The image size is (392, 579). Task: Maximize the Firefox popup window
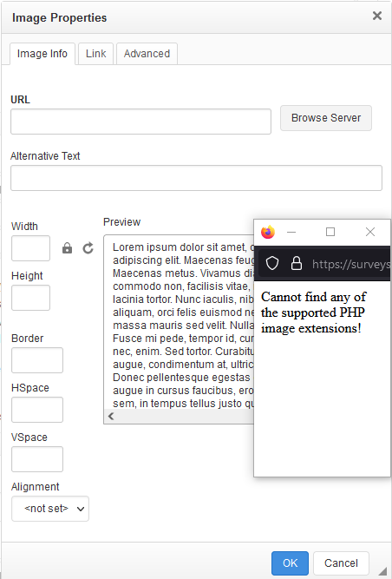(x=330, y=232)
